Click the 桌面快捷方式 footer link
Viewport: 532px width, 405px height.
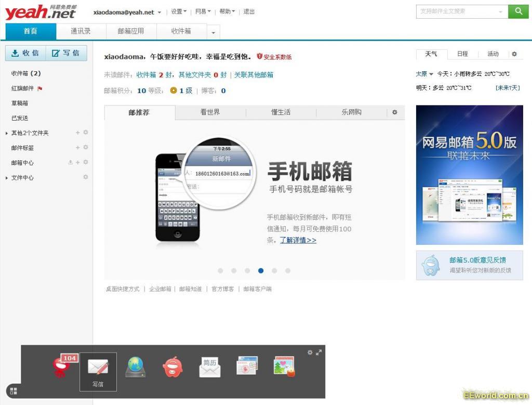click(x=123, y=289)
